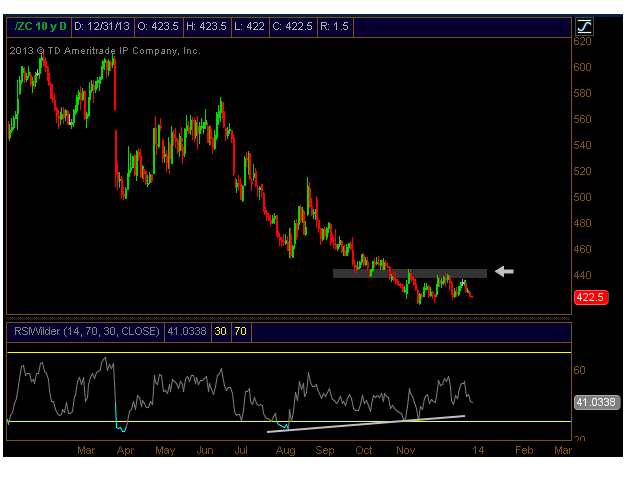Screen dimensions: 626x477
Task: Select the /ZC 10 y D symbol label
Action: coord(40,27)
